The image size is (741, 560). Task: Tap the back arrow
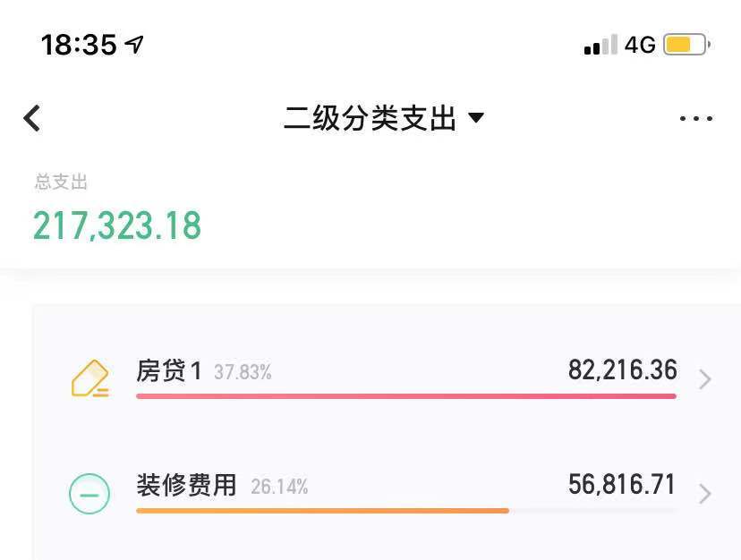pyautogui.click(x=32, y=118)
